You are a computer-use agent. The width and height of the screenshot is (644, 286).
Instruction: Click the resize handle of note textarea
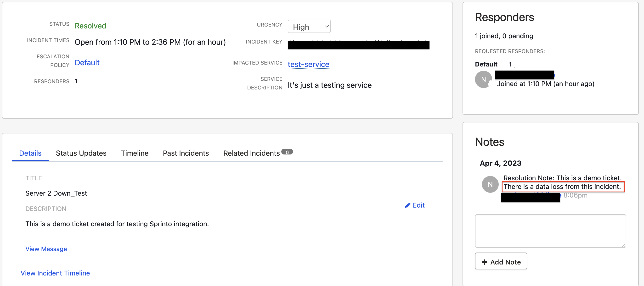[623, 245]
